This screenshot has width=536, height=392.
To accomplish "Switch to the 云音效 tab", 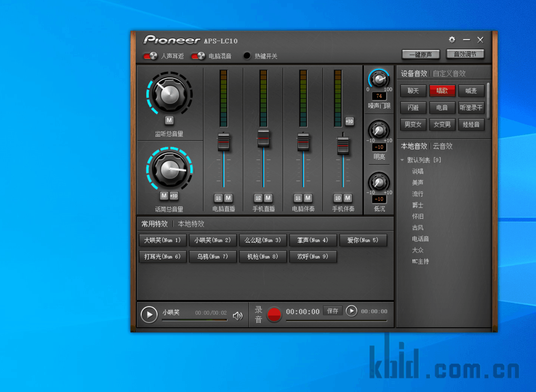I will [x=443, y=146].
